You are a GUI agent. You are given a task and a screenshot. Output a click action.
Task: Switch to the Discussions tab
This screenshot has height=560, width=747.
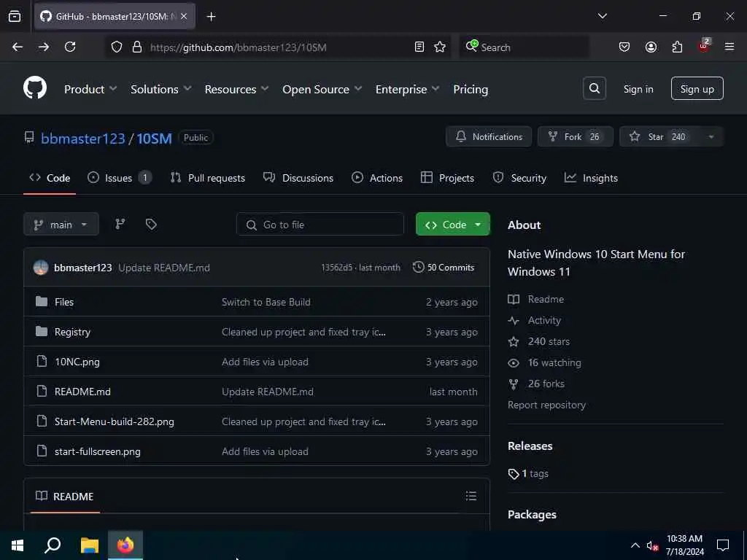pyautogui.click(x=298, y=178)
